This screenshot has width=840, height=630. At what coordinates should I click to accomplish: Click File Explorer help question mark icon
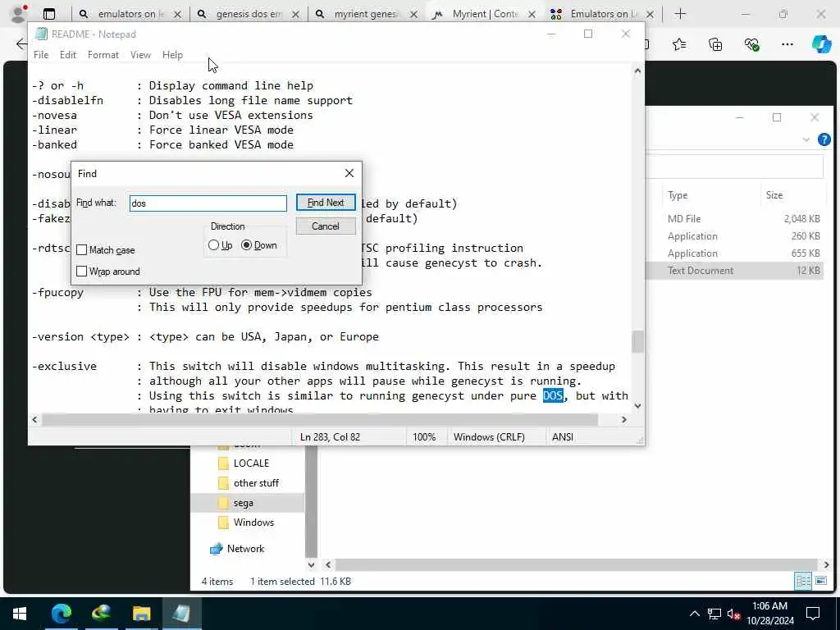pos(824,139)
